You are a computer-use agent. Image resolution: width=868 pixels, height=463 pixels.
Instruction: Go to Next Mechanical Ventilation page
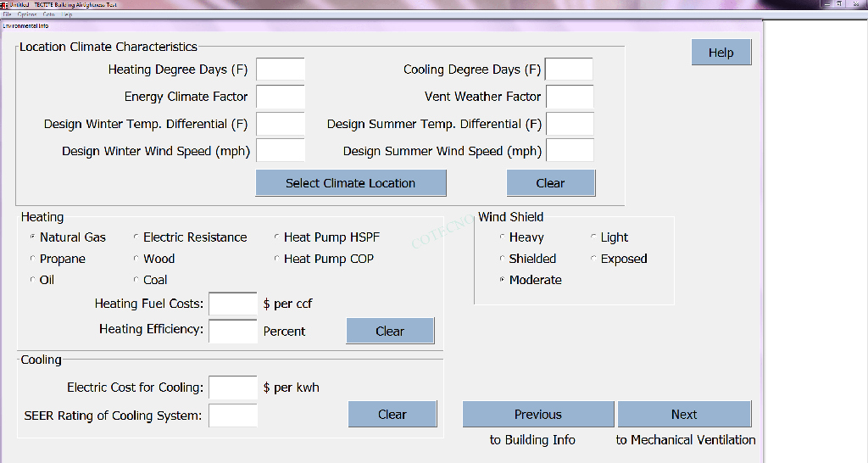click(x=684, y=415)
